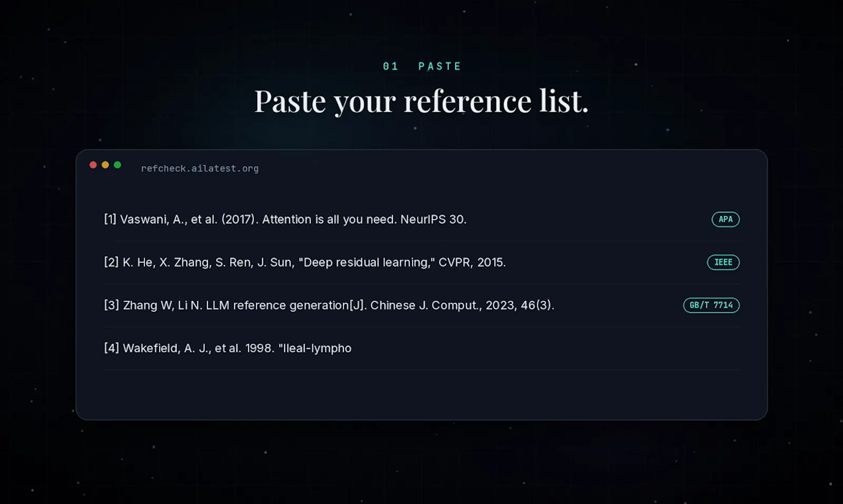The height and width of the screenshot is (504, 843).
Task: Click the 'Paste your reference list.' heading
Action: [421, 101]
